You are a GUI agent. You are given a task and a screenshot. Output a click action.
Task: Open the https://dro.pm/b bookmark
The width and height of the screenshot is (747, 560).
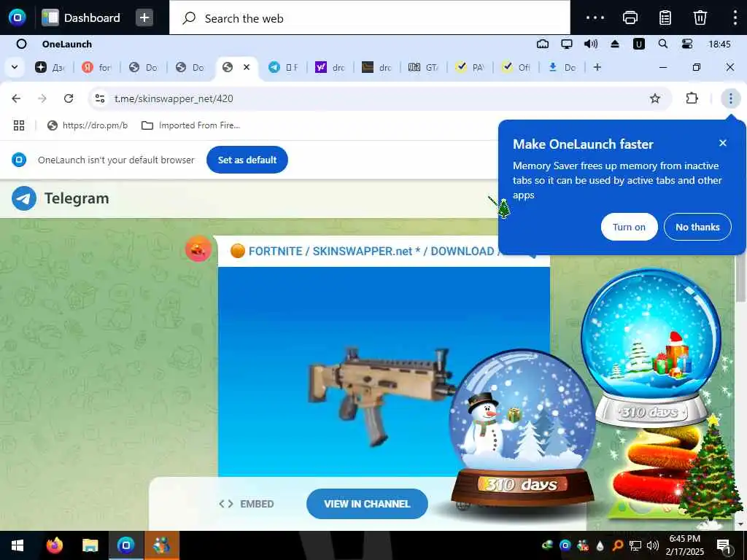pos(88,125)
